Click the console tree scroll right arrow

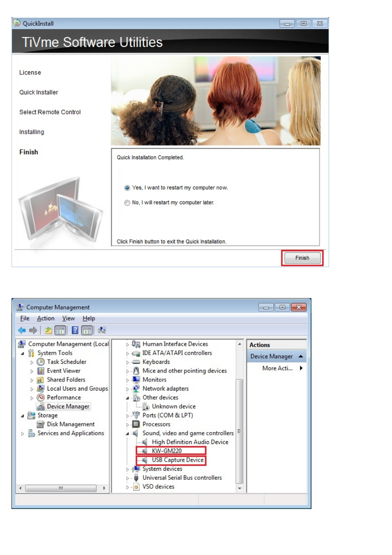(x=104, y=488)
